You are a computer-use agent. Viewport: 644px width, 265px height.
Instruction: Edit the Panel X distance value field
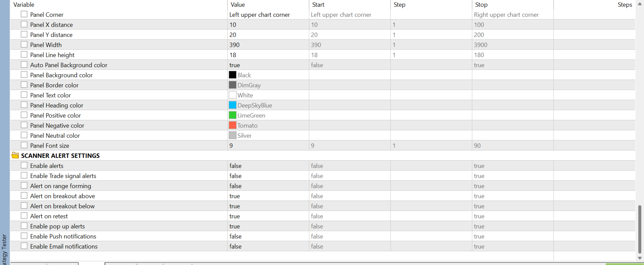click(268, 25)
